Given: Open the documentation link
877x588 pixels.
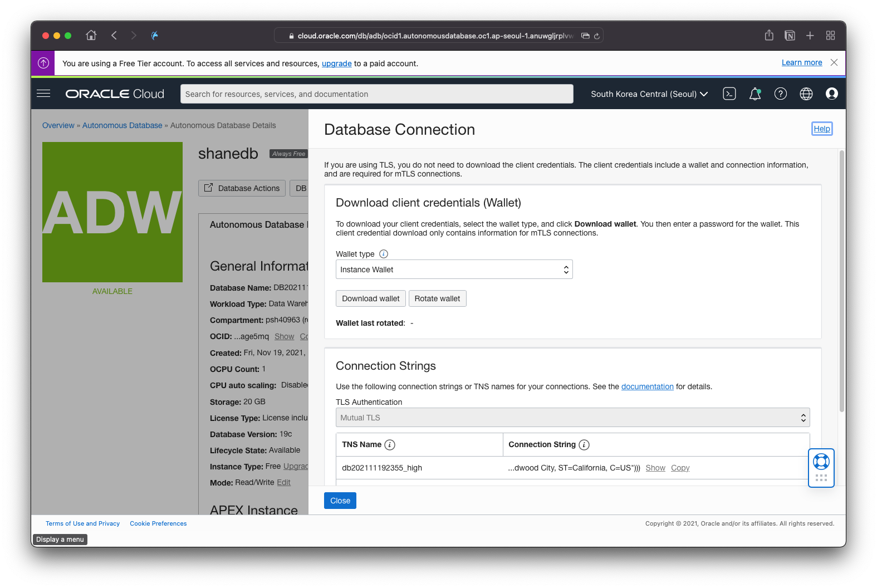Looking at the screenshot, I should click(x=647, y=386).
